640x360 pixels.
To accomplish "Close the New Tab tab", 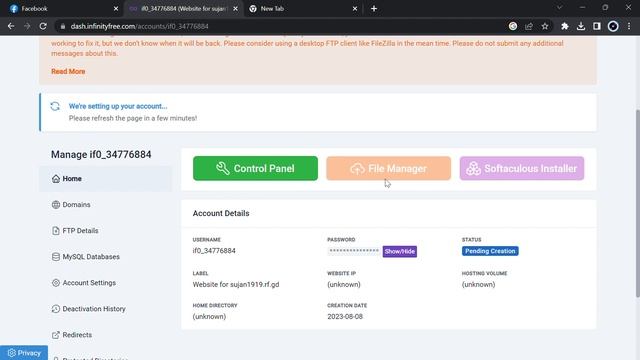I will pyautogui.click(x=355, y=9).
